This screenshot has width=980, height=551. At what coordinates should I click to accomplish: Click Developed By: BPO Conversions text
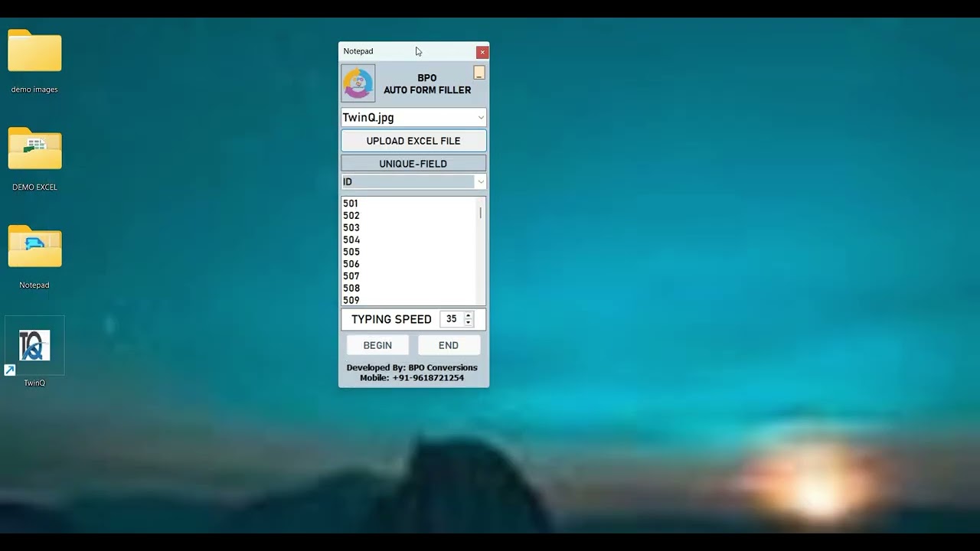(412, 367)
